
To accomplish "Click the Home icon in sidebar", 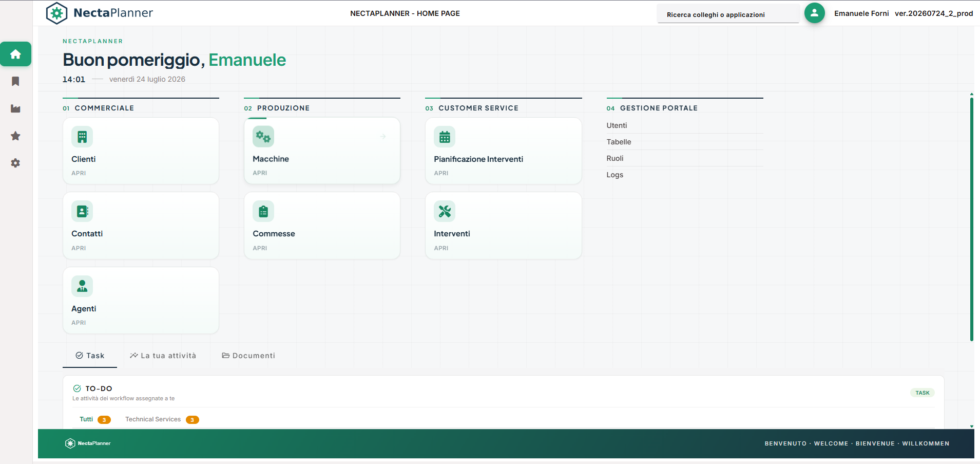I will [15, 54].
